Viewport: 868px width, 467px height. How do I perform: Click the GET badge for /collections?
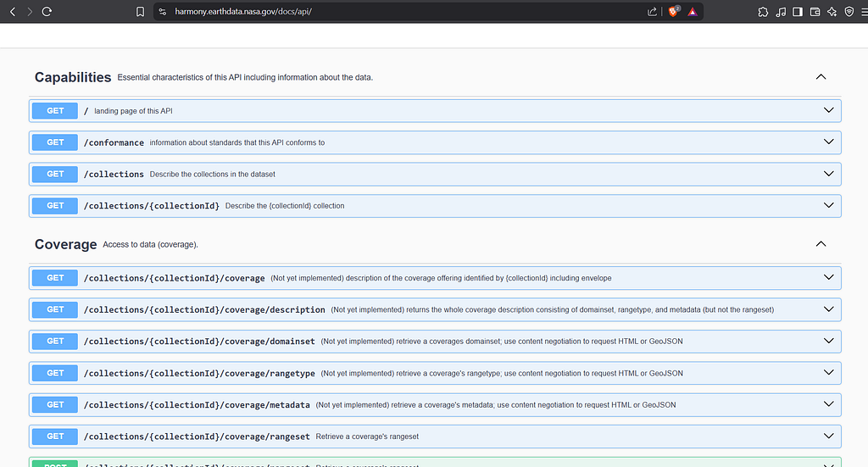(55, 174)
